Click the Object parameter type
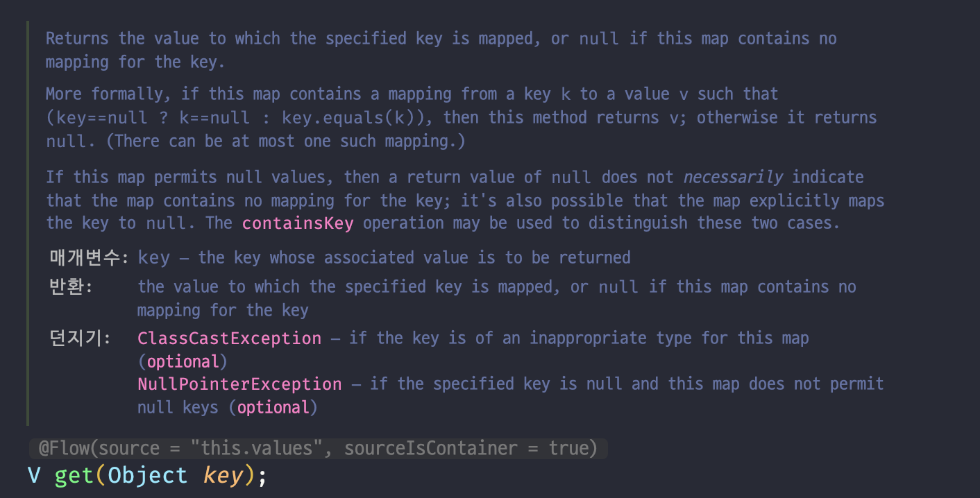 coord(148,476)
